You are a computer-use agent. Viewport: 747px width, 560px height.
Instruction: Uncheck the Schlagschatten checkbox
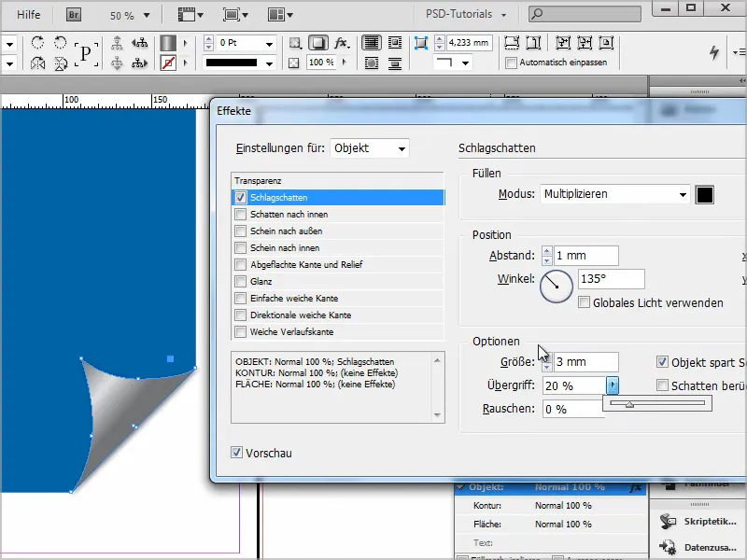click(241, 197)
